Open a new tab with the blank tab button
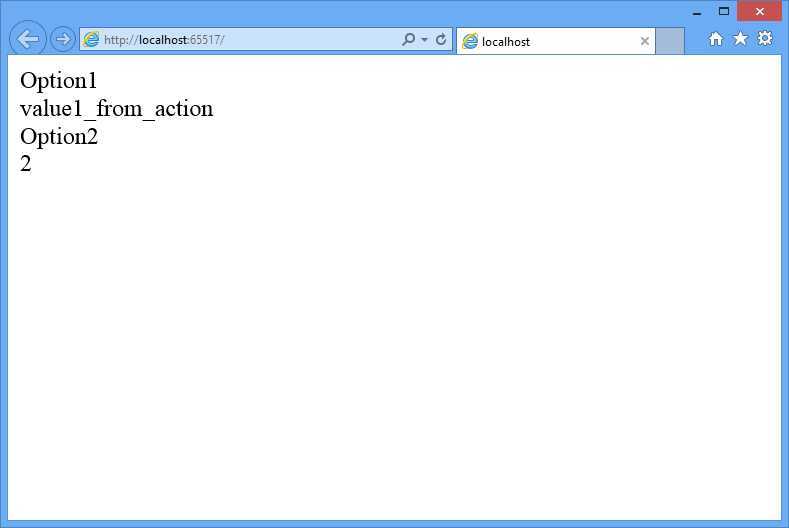This screenshot has width=789, height=528. pyautogui.click(x=670, y=40)
